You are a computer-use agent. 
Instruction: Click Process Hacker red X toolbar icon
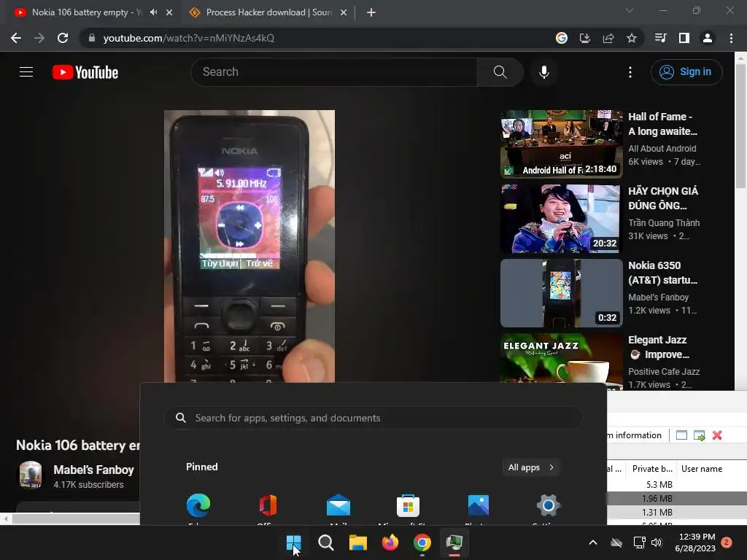click(717, 435)
